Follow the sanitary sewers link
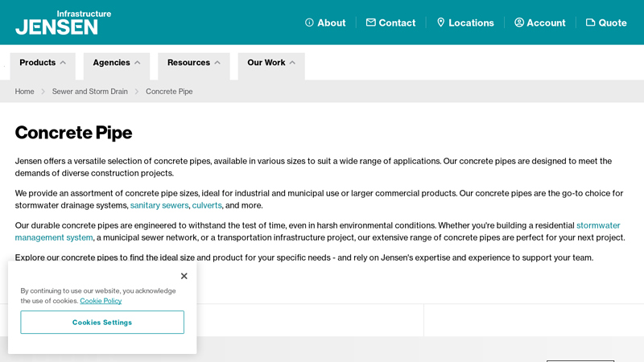This screenshot has width=644, height=362. tap(159, 205)
